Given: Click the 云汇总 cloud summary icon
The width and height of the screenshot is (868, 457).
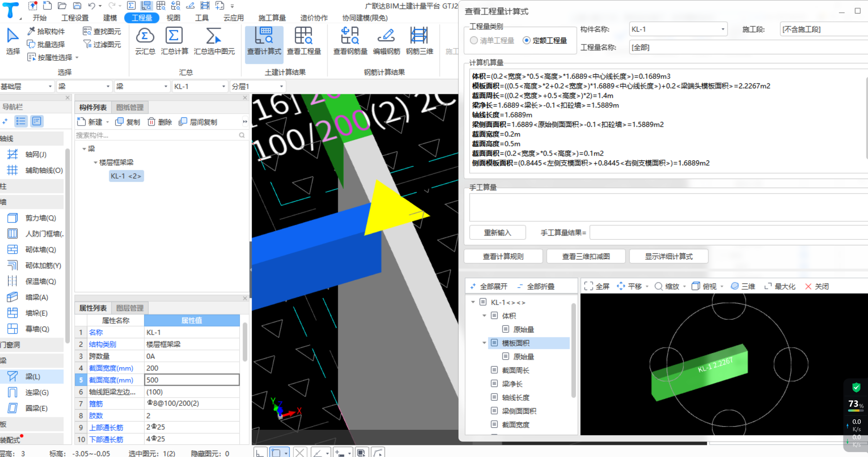Looking at the screenshot, I should point(145,41).
